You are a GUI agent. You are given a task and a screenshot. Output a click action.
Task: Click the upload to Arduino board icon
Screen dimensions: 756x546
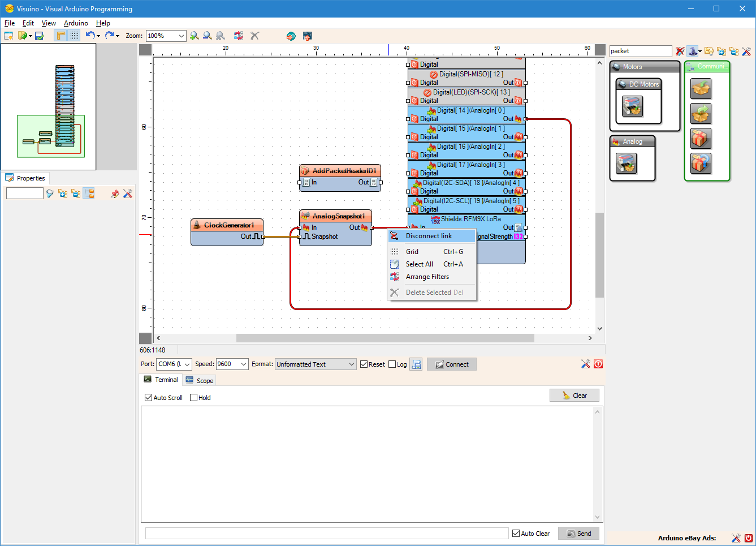point(307,36)
